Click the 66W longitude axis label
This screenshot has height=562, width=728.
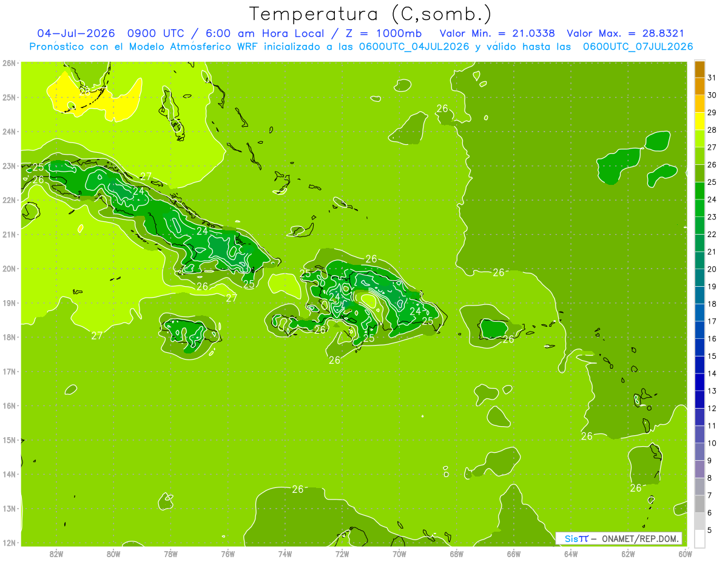click(514, 554)
